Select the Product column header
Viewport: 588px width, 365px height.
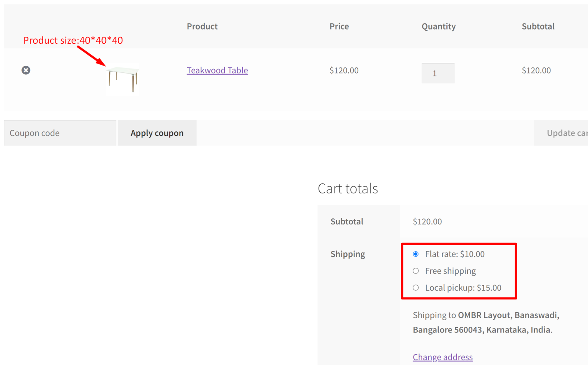pyautogui.click(x=202, y=26)
